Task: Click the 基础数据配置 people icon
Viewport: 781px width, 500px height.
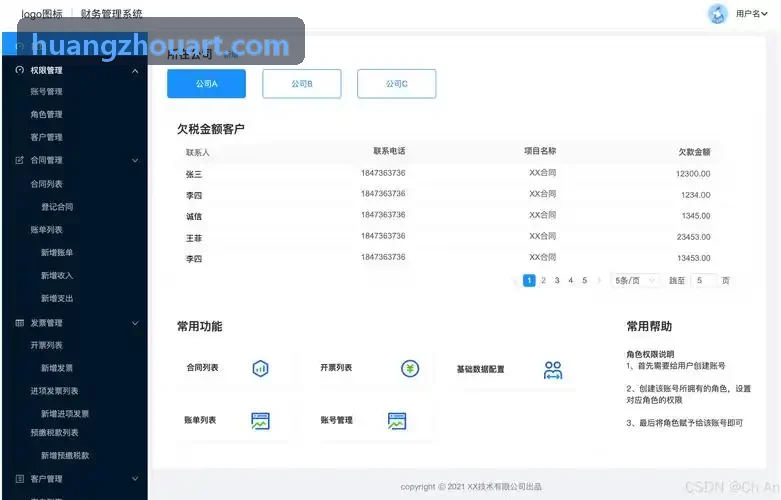Action: point(553,371)
